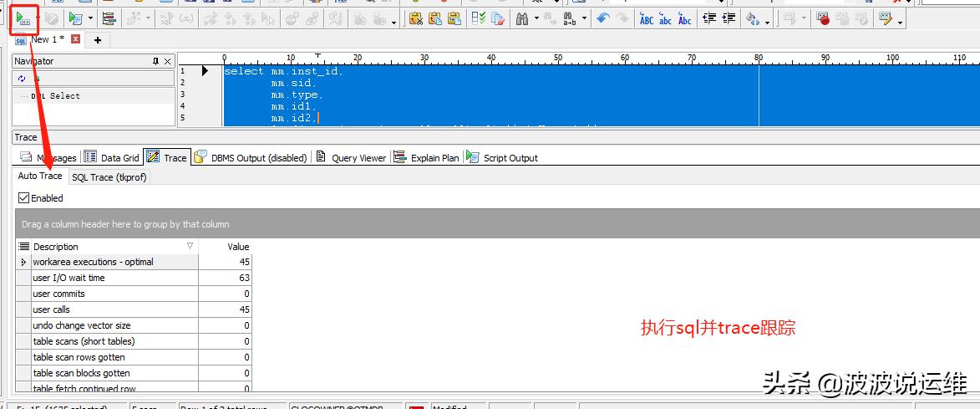Select the workarea executions - optimal row
The image size is (980, 409).
[x=133, y=262]
